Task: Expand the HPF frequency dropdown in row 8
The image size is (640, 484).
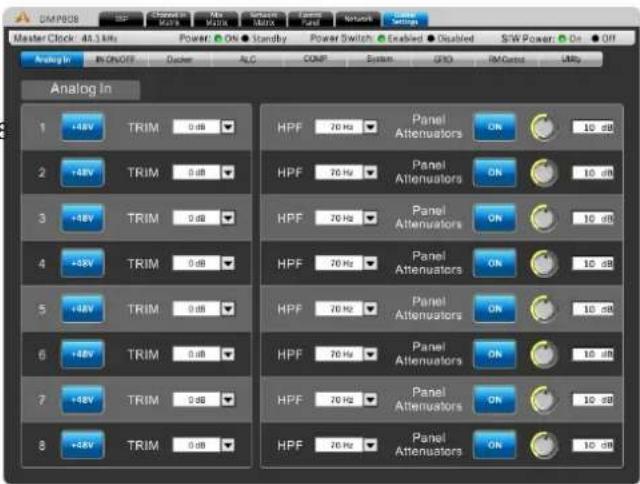Action: point(370,445)
